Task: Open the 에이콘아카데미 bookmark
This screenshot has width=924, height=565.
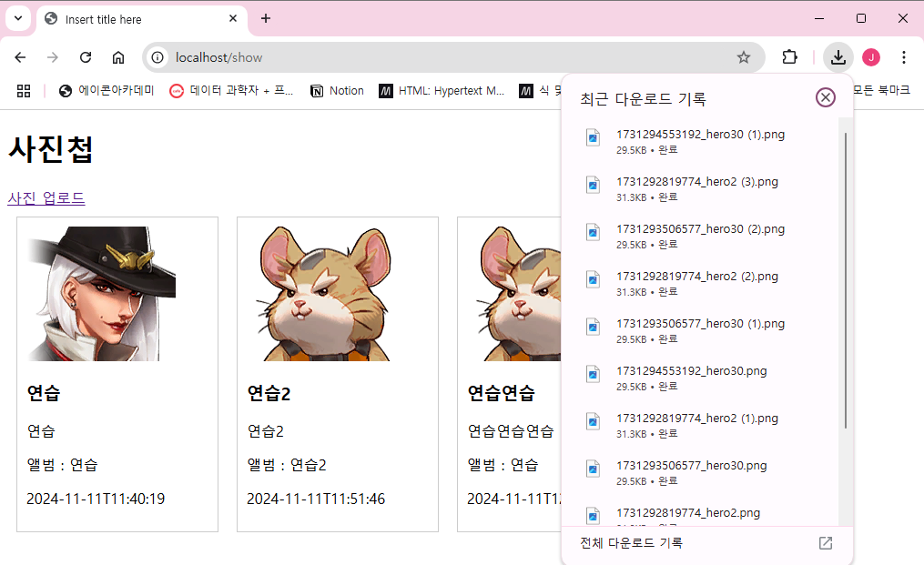Action: (x=107, y=90)
